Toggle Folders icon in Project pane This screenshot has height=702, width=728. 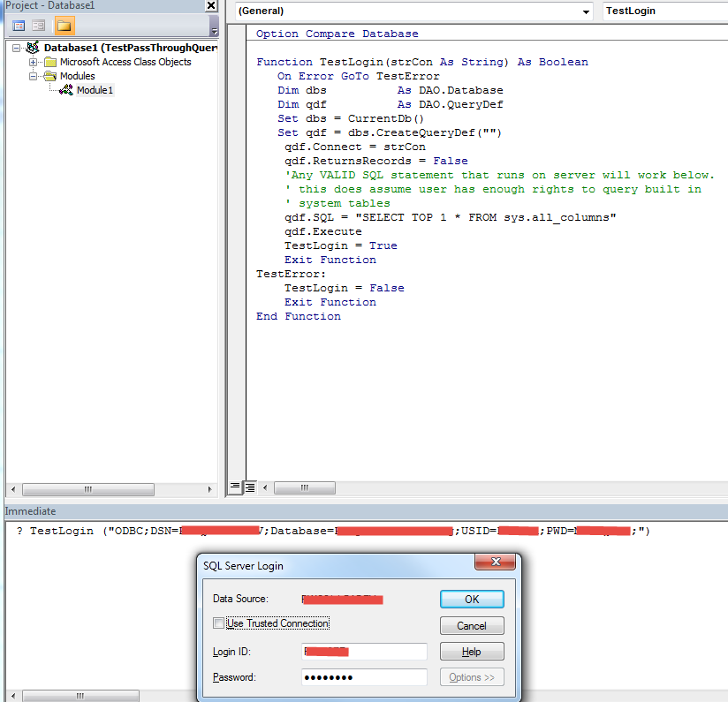[x=64, y=26]
